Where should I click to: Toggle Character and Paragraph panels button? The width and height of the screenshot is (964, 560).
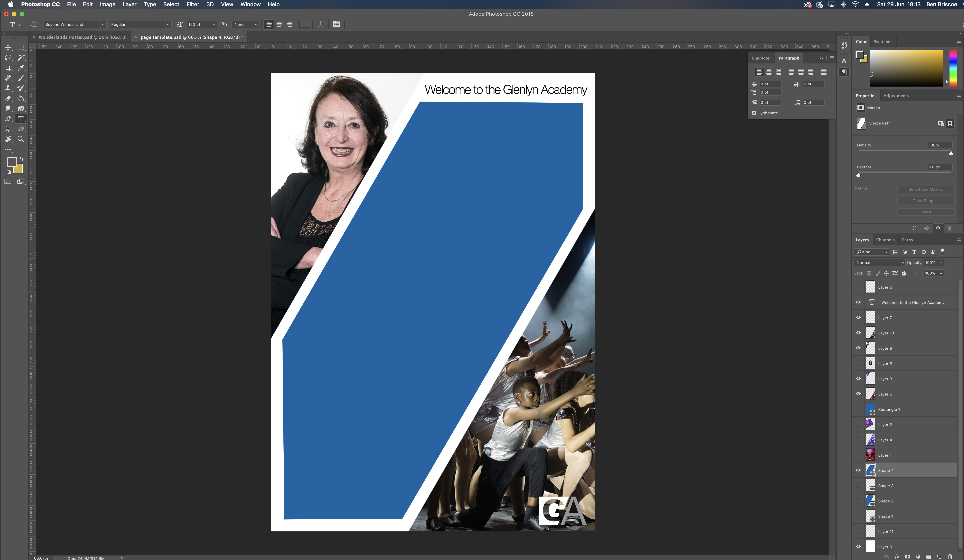(336, 24)
